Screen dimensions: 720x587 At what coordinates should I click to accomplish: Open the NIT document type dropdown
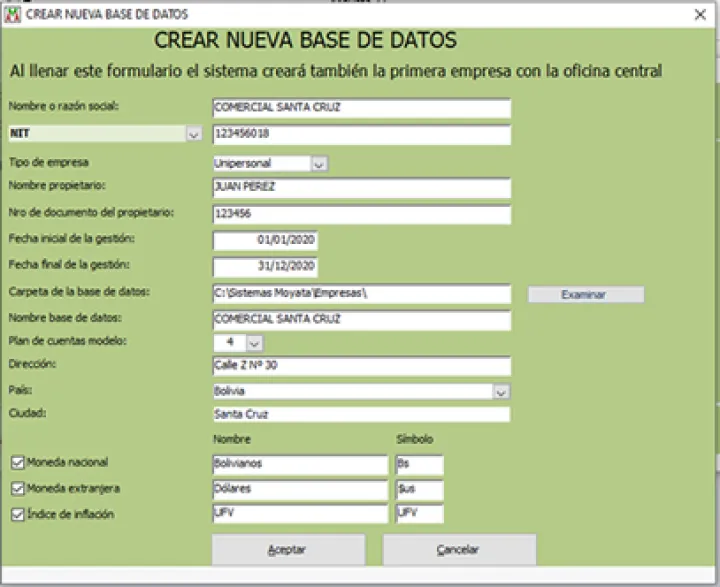pyautogui.click(x=194, y=134)
